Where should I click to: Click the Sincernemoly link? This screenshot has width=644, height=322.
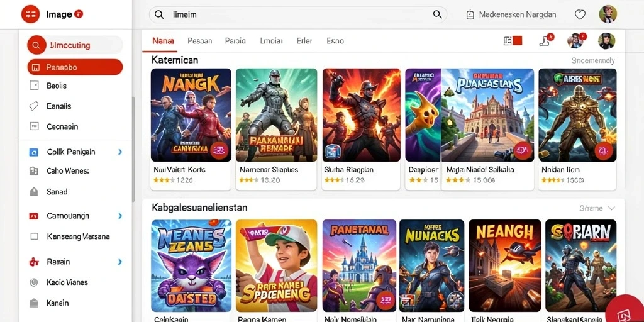593,61
